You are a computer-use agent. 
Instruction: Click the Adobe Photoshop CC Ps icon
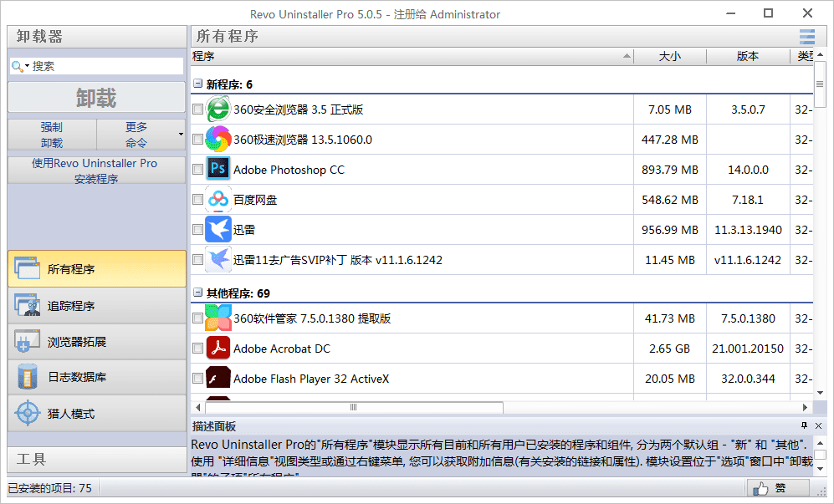pos(218,170)
